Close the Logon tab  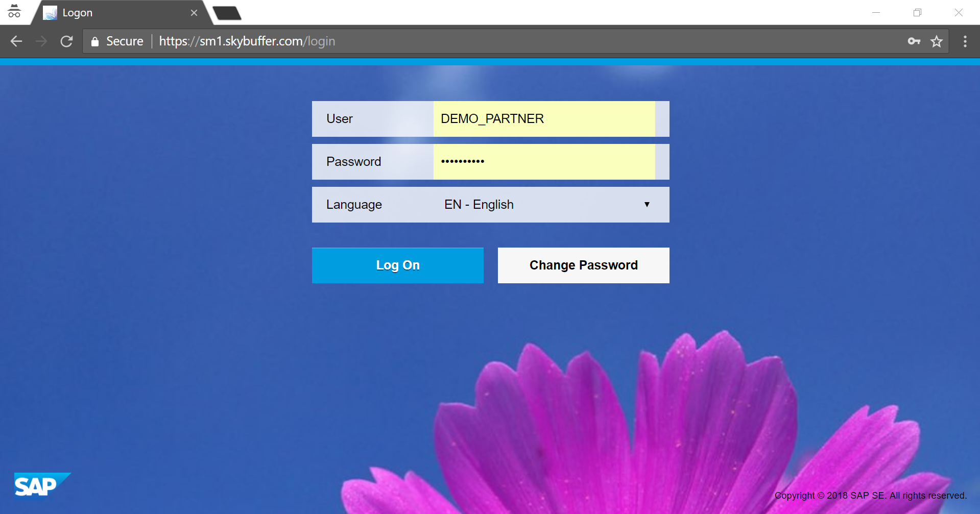point(194,13)
